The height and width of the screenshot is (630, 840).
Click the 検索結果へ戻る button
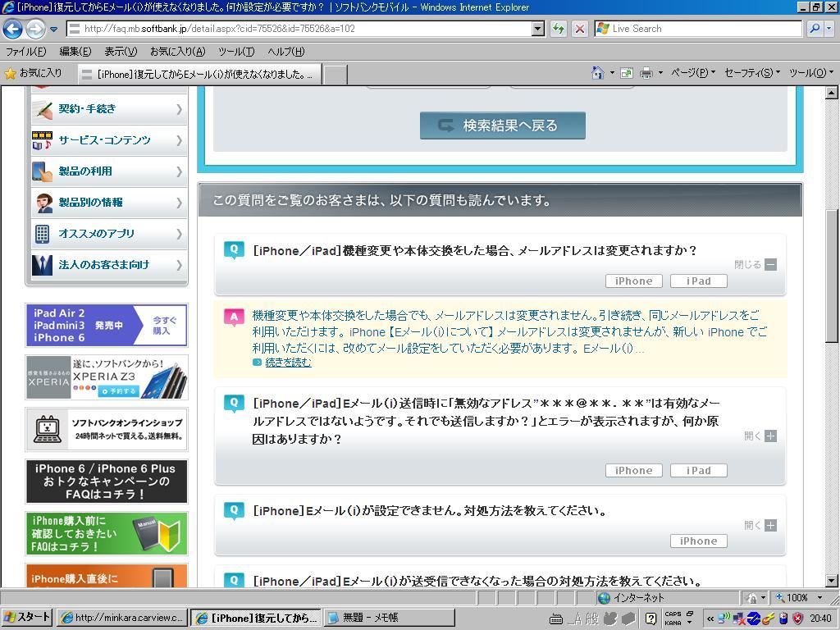(x=503, y=126)
